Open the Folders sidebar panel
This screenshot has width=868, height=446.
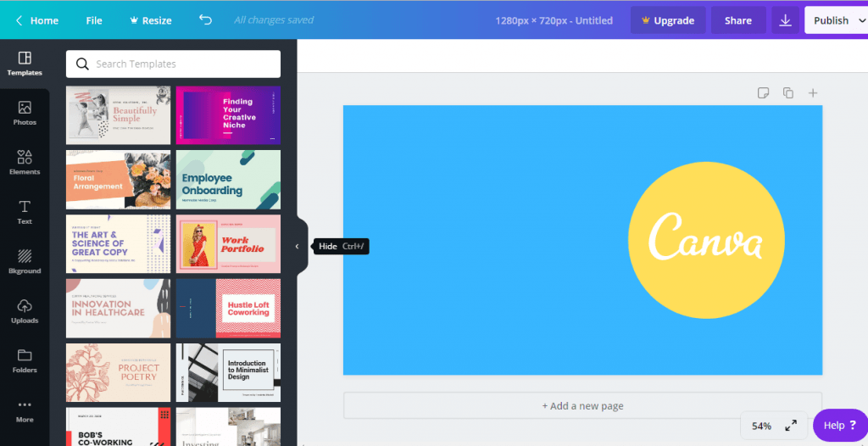pyautogui.click(x=25, y=360)
